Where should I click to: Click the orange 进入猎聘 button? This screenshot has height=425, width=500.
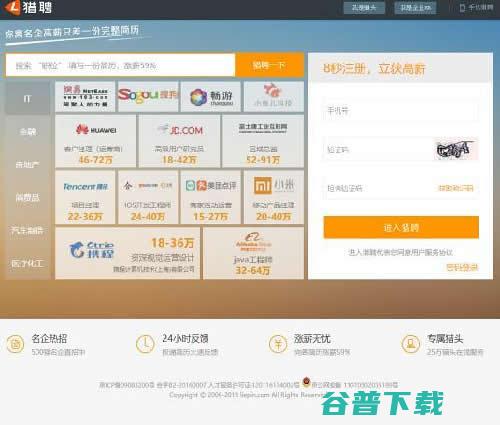click(x=401, y=228)
